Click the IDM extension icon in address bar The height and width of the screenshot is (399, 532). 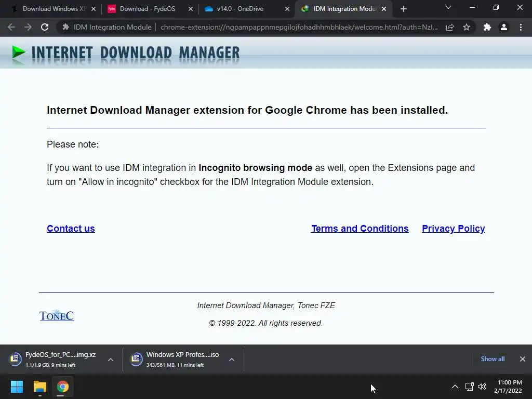[66, 27]
